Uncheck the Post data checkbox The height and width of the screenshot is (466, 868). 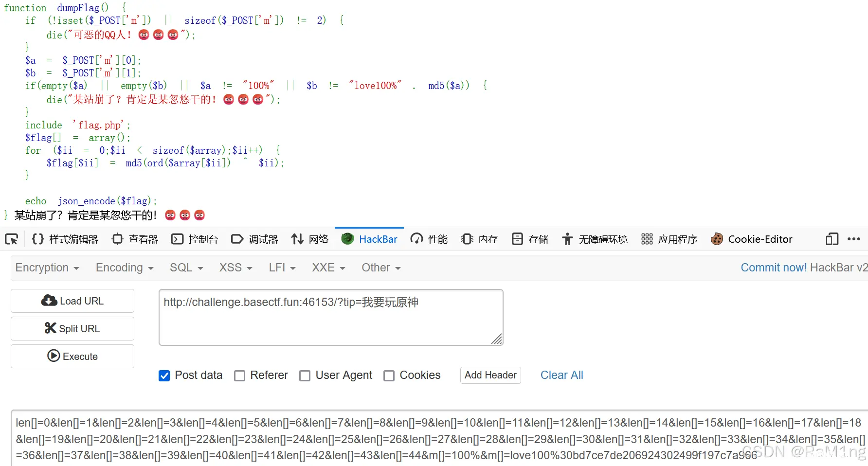click(x=164, y=376)
